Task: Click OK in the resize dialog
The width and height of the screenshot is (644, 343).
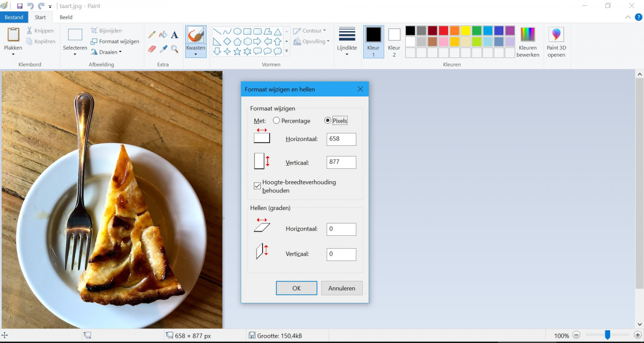Action: (297, 288)
